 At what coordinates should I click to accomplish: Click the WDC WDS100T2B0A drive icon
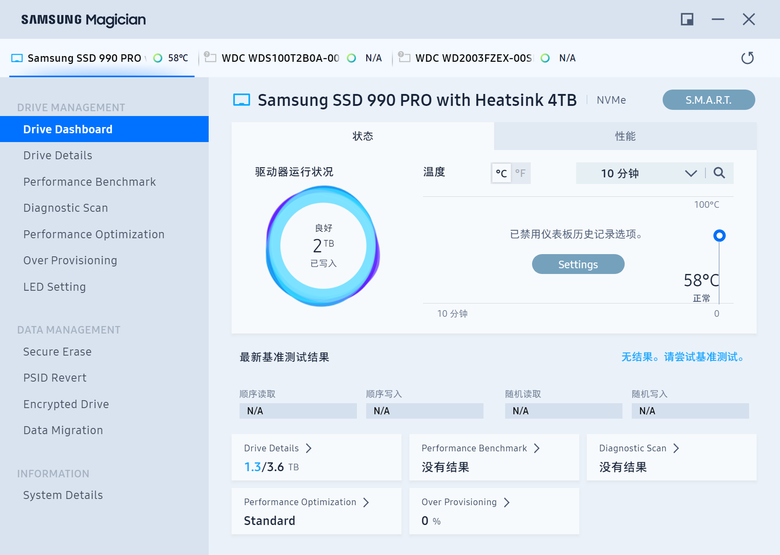pyautogui.click(x=210, y=58)
